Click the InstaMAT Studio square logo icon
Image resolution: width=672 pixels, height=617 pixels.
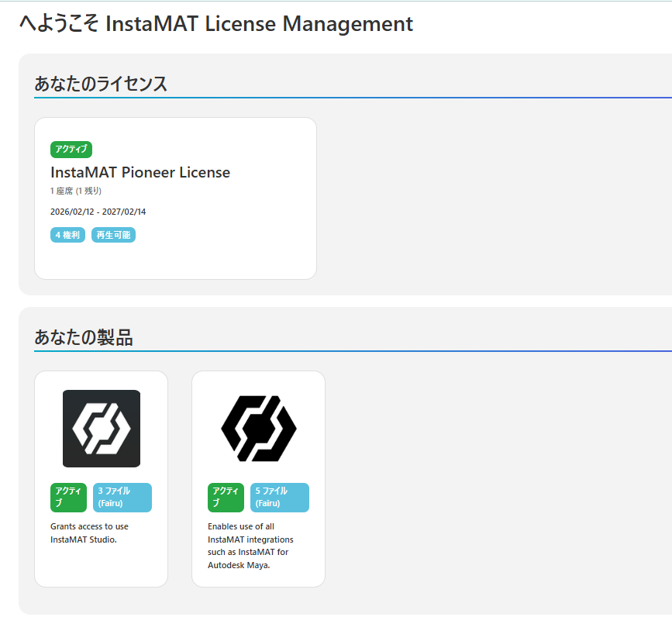101,428
